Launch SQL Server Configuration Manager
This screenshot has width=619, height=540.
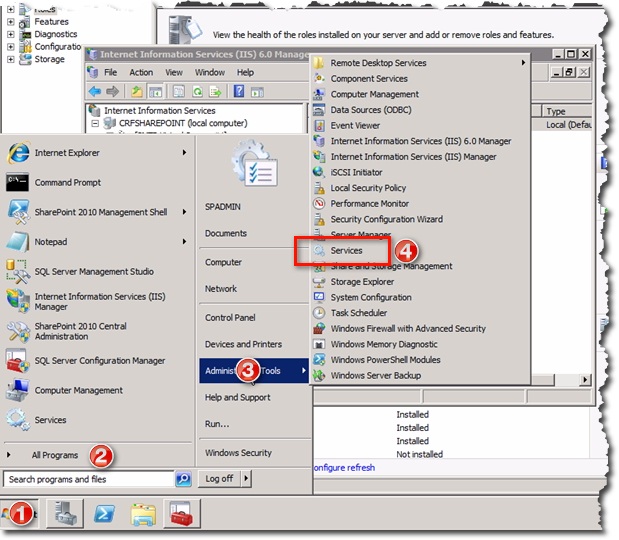pos(99,361)
